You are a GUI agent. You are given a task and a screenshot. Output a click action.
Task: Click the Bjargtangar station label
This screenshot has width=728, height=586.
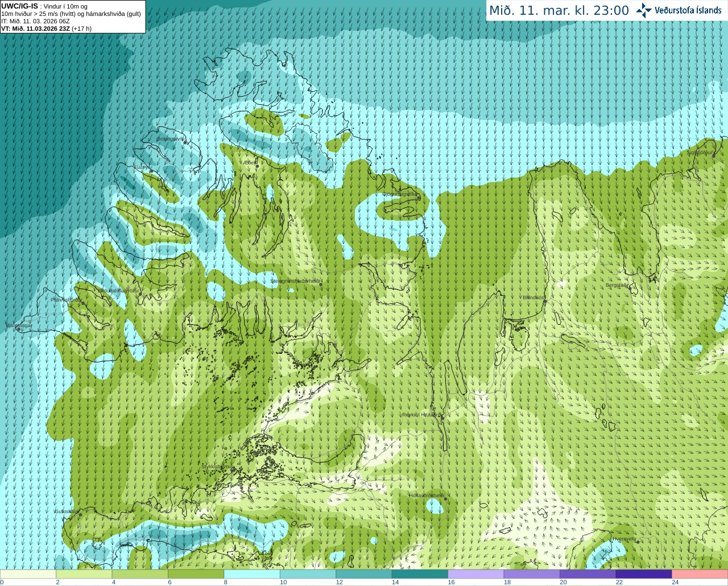19,325
